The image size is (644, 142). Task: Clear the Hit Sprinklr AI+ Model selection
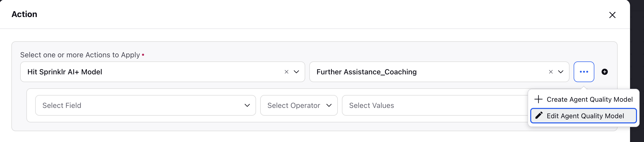[x=286, y=72]
